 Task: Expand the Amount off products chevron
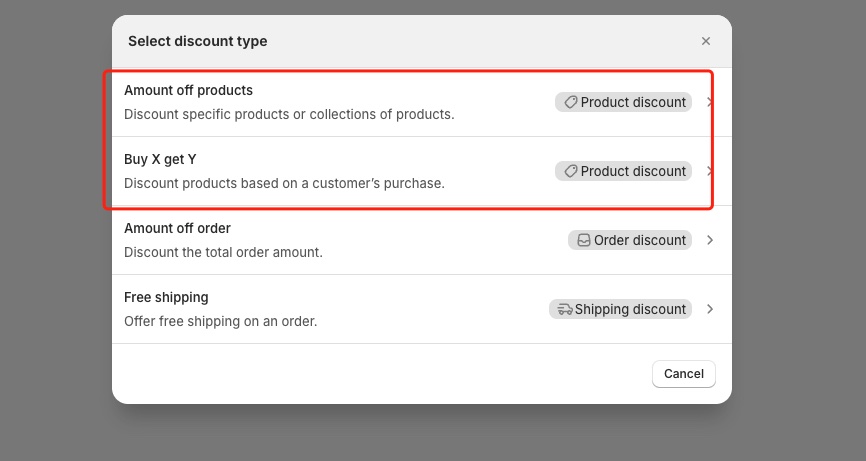[709, 102]
